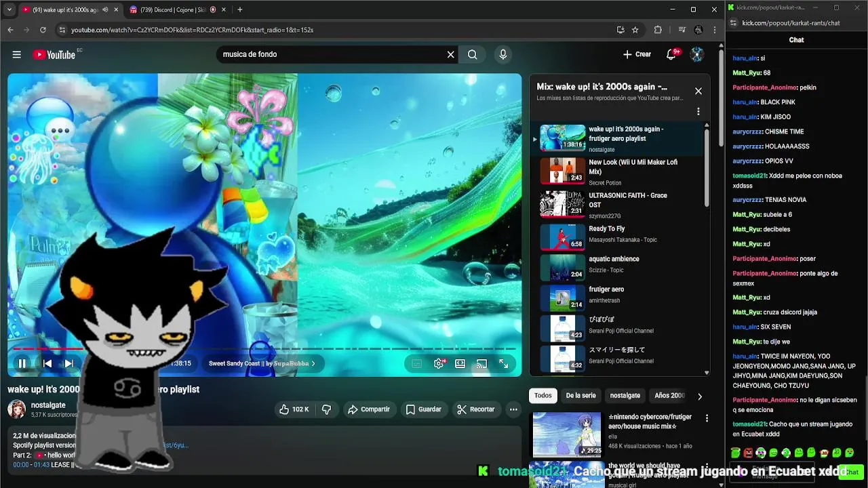This screenshot has width=868, height=488.
Task: Open the Crear menu
Action: coord(637,54)
